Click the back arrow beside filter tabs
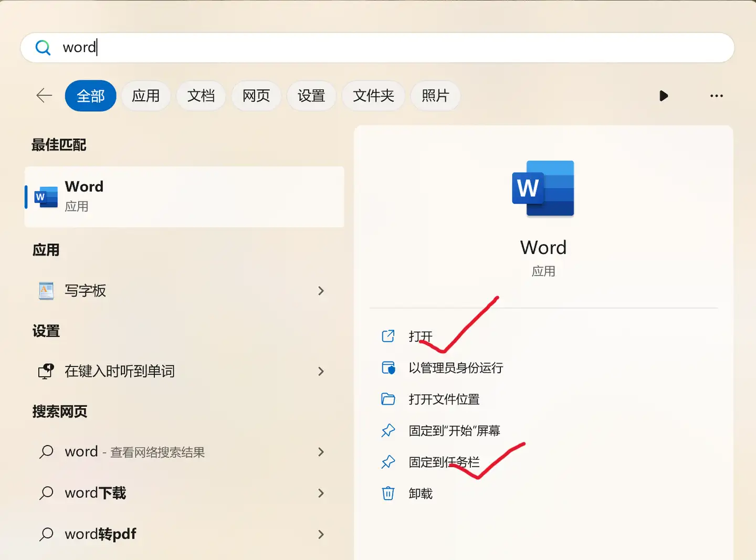Viewport: 756px width, 560px height. (44, 96)
